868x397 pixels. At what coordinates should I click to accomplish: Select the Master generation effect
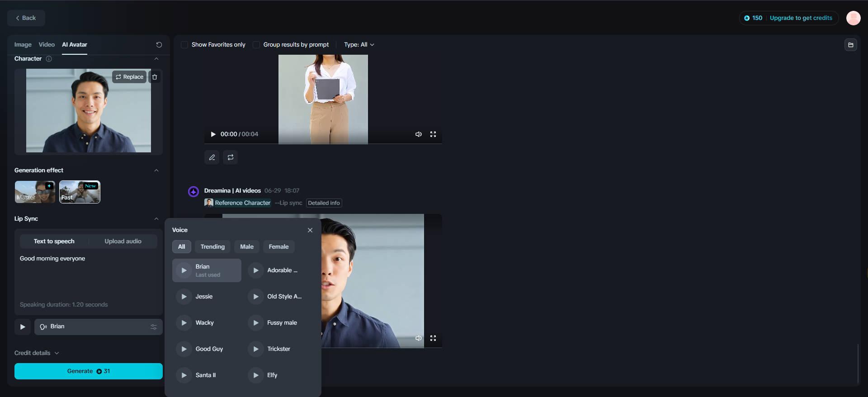(x=35, y=192)
